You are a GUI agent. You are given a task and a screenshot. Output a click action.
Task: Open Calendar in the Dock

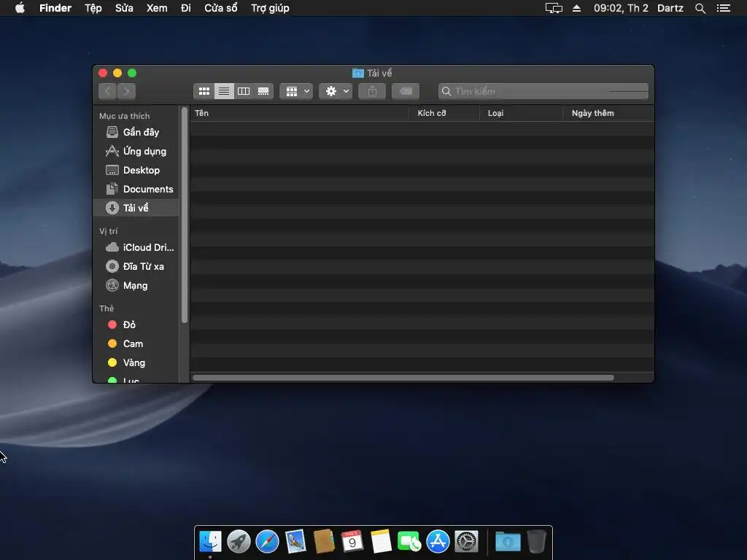(x=352, y=542)
